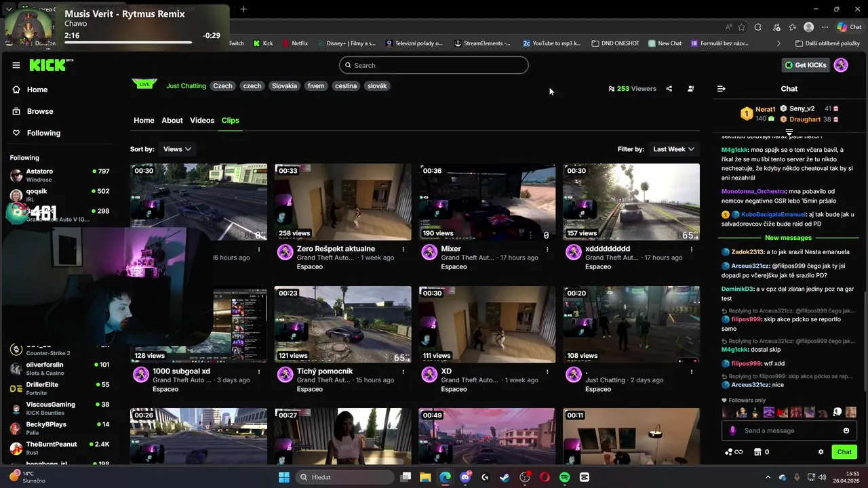Viewport: 868px width, 488px height.
Task: Open chat settings gear
Action: (x=821, y=452)
